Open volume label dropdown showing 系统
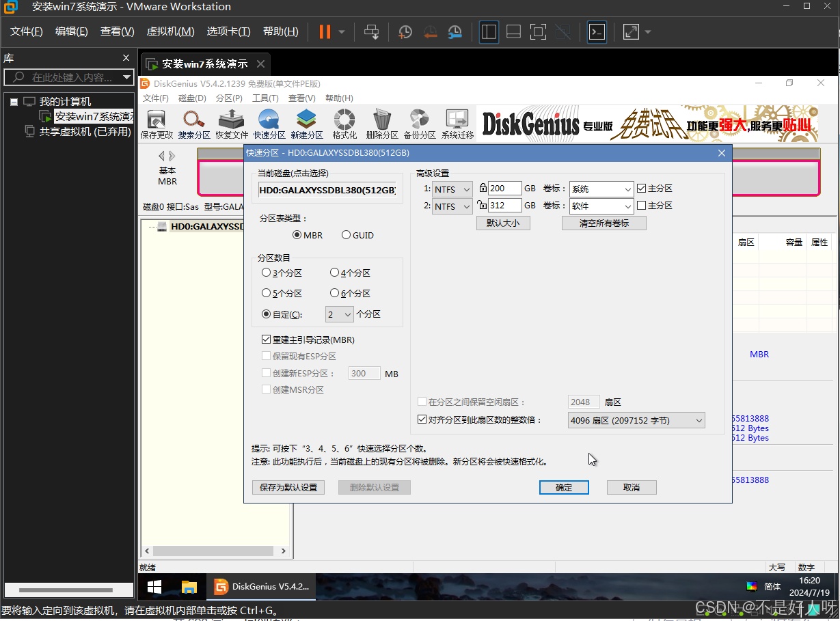This screenshot has height=621, width=840. pyautogui.click(x=601, y=189)
